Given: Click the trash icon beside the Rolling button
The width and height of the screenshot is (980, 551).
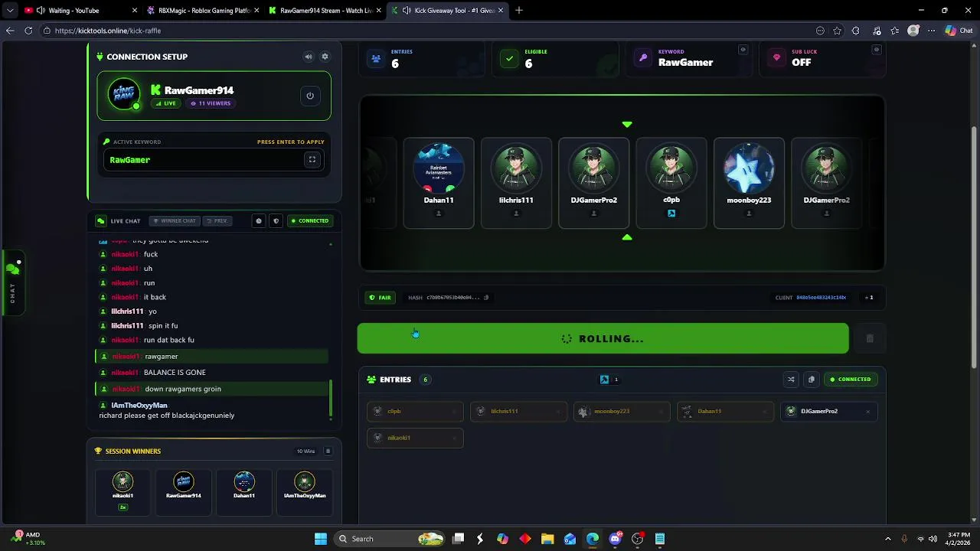Looking at the screenshot, I should coord(870,338).
